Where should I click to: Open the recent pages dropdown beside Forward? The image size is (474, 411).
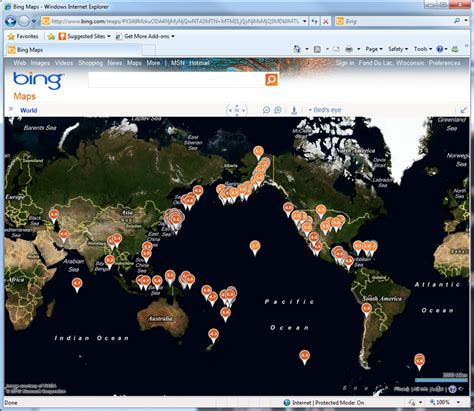tap(34, 22)
